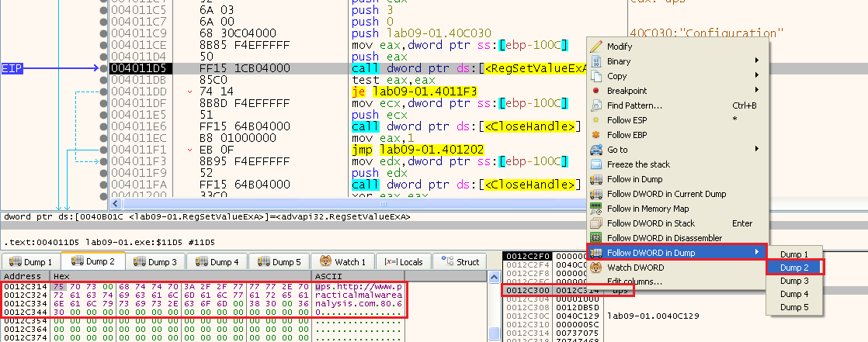Toggle breakpoint dot at address 004011E6
Viewport: 868px width, 342px height.
coord(105,126)
